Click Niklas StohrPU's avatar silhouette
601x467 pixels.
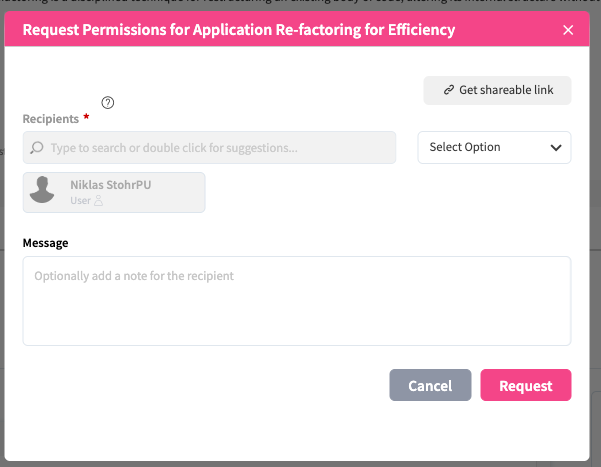pyautogui.click(x=42, y=191)
